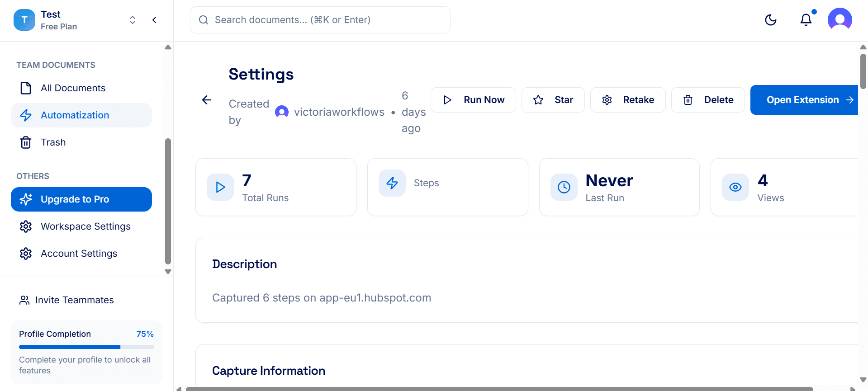Viewport: 868px width, 391px height.
Task: Click the Trash bin icon in sidebar
Action: pyautogui.click(x=26, y=142)
